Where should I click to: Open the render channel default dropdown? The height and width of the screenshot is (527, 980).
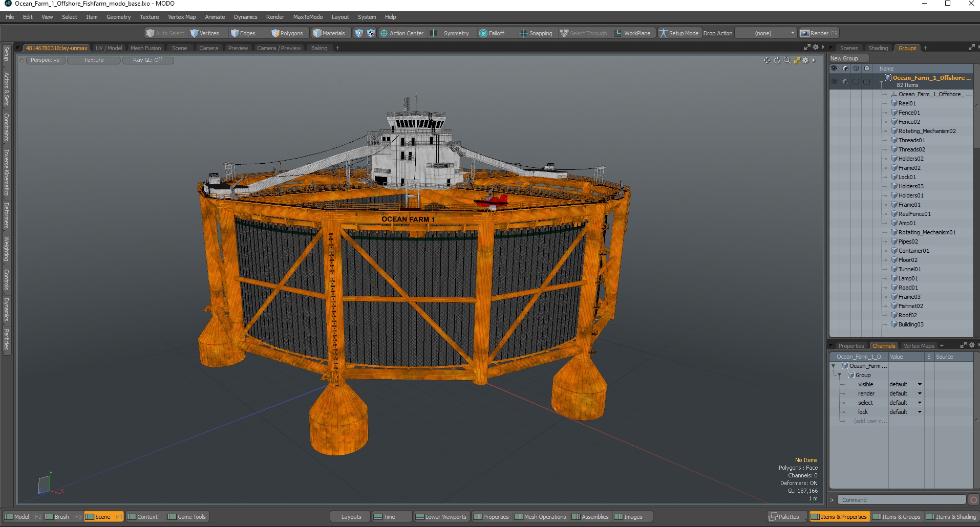(x=905, y=393)
